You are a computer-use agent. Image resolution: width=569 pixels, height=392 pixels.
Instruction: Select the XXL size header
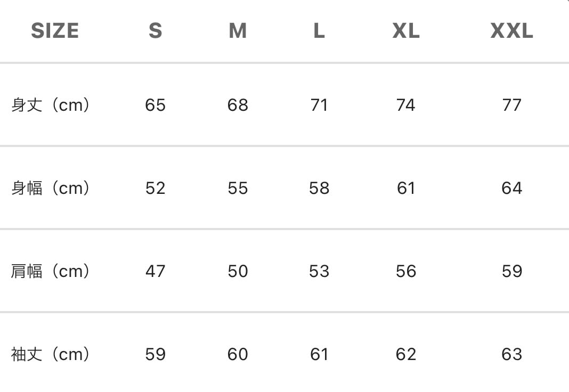pos(511,30)
